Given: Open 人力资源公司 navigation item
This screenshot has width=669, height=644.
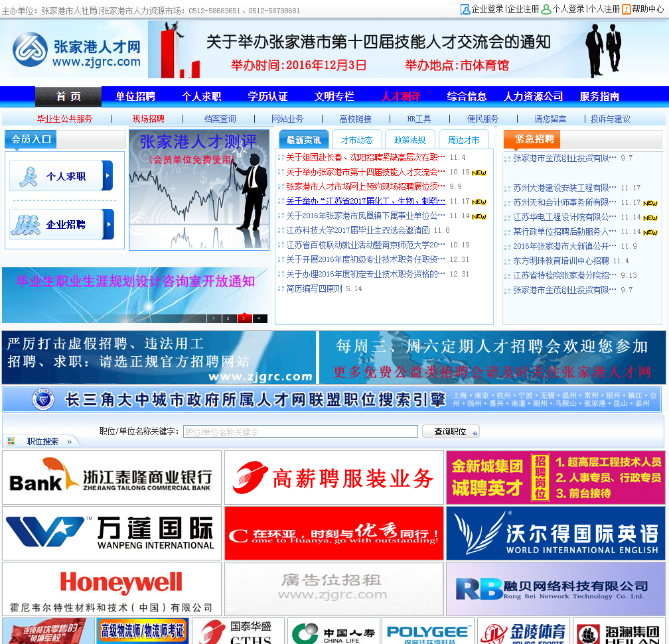Looking at the screenshot, I should click(x=534, y=96).
